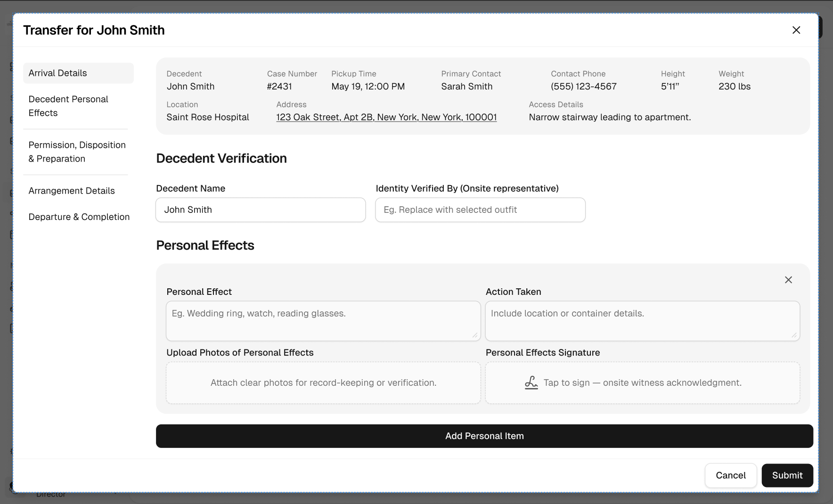The height and width of the screenshot is (504, 833).
Task: Submit the transfer form
Action: coord(787,475)
